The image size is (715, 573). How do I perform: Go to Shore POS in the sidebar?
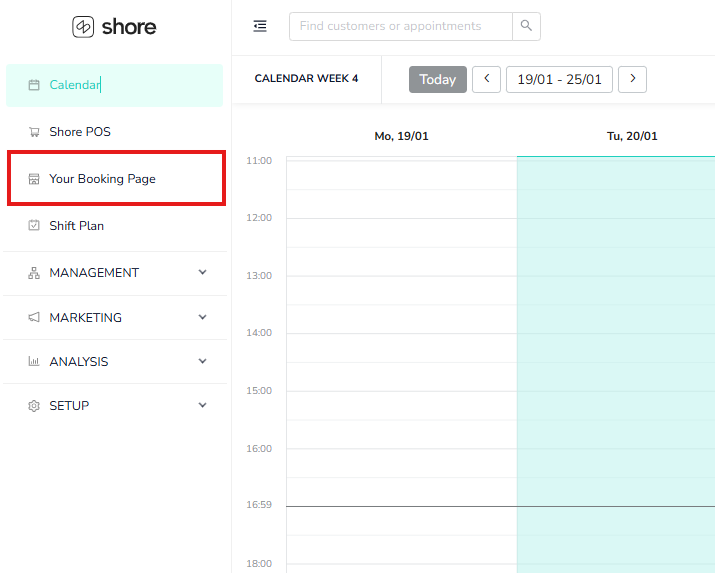pyautogui.click(x=80, y=132)
